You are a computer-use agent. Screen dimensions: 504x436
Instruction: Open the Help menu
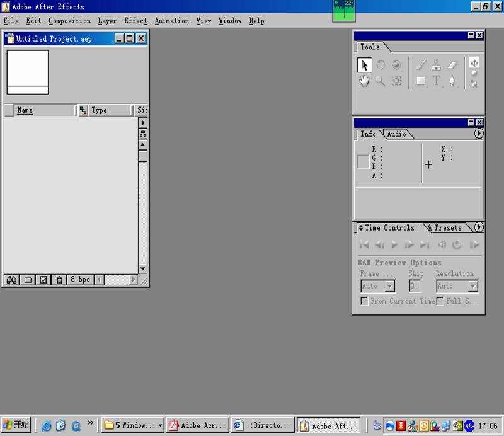click(x=257, y=21)
